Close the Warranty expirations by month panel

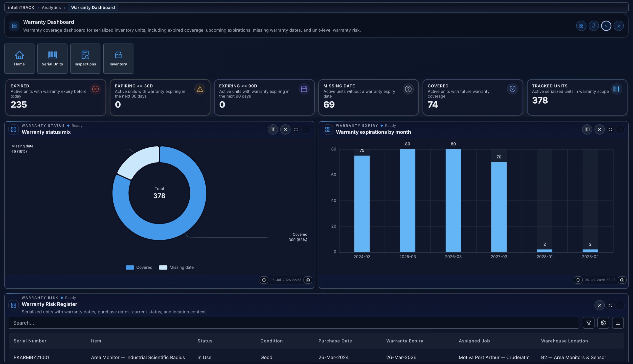tap(600, 130)
